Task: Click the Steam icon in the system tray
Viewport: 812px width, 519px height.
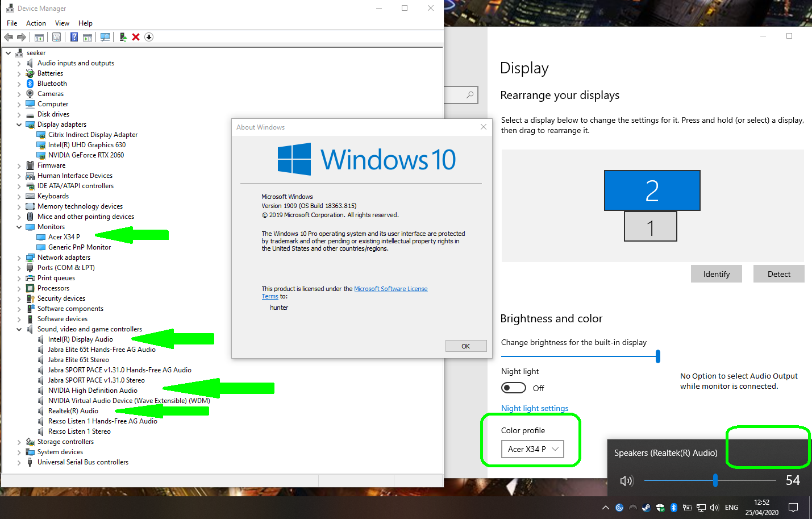Action: click(x=646, y=508)
